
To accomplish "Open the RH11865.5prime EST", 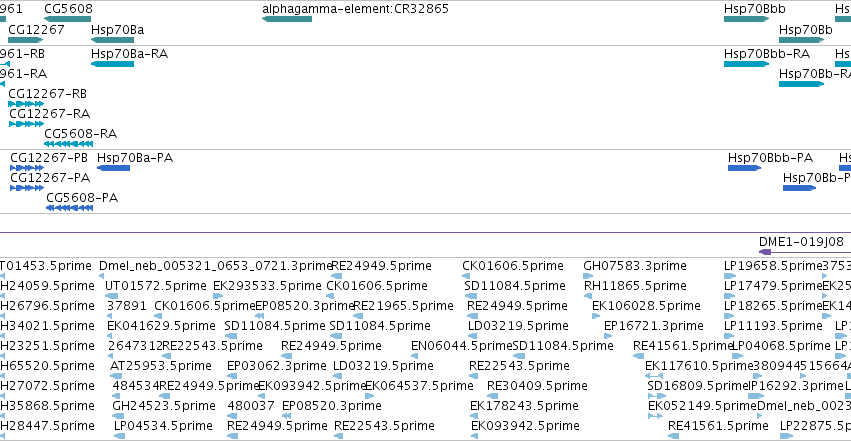I will click(635, 286).
